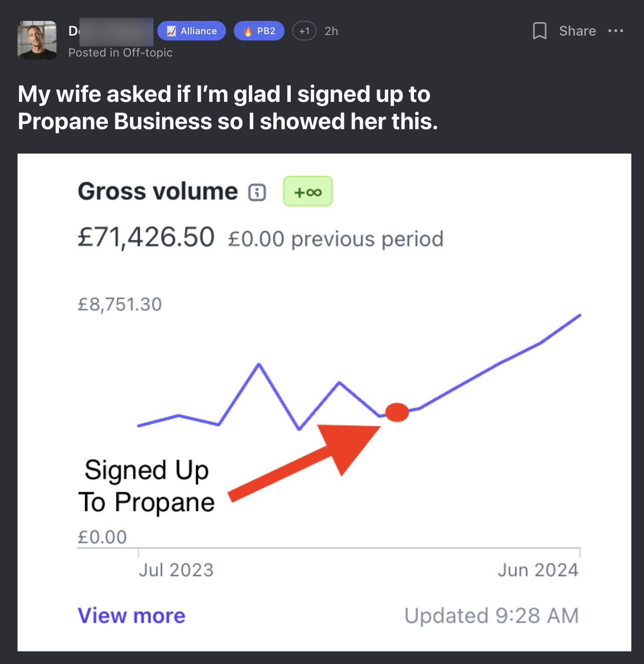This screenshot has width=644, height=664.
Task: Open the author's profile avatar
Action: click(37, 40)
